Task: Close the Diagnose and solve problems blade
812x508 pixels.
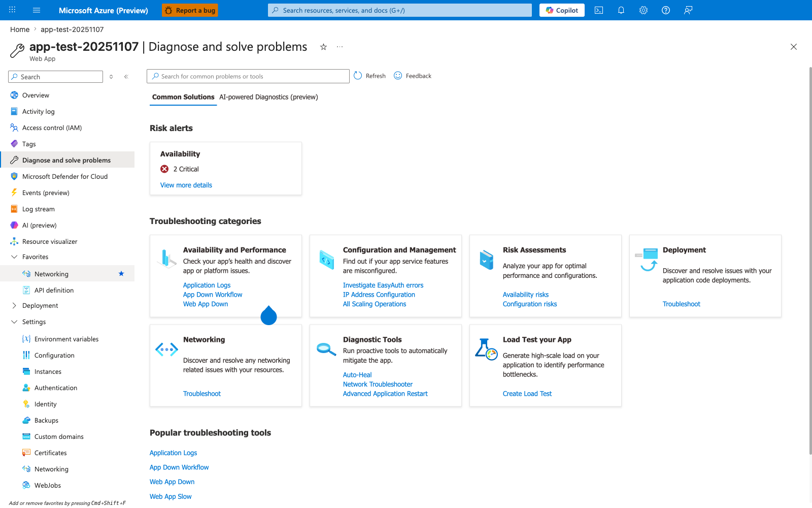Action: (794, 47)
